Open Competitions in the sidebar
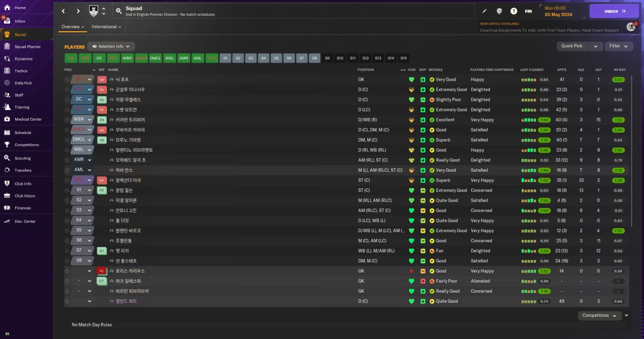This screenshot has height=339, width=644. coord(27,145)
